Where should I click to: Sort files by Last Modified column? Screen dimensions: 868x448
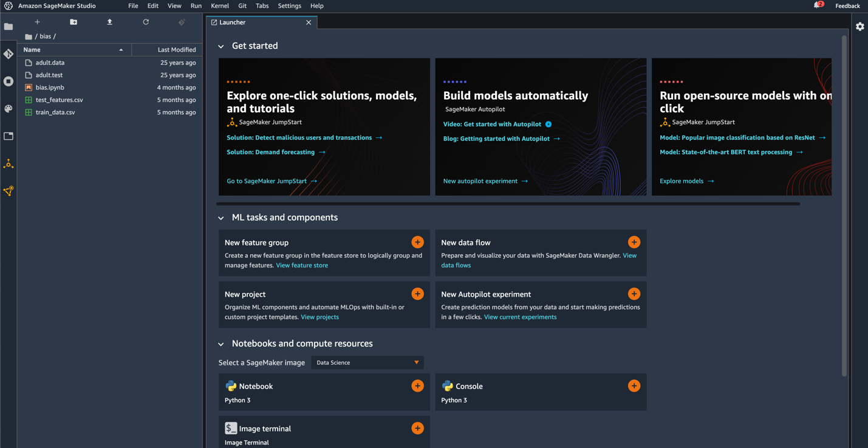coord(167,50)
